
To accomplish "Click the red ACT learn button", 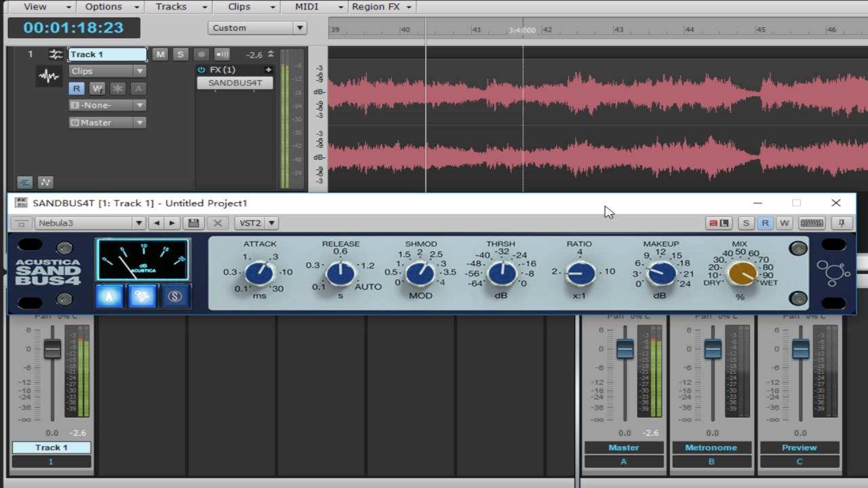I will [718, 223].
